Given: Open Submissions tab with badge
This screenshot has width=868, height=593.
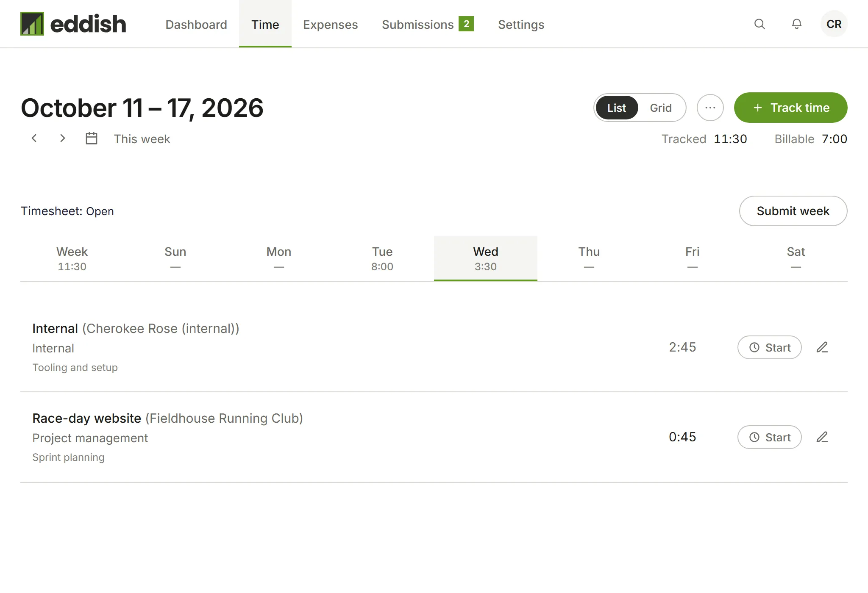Looking at the screenshot, I should (428, 24).
